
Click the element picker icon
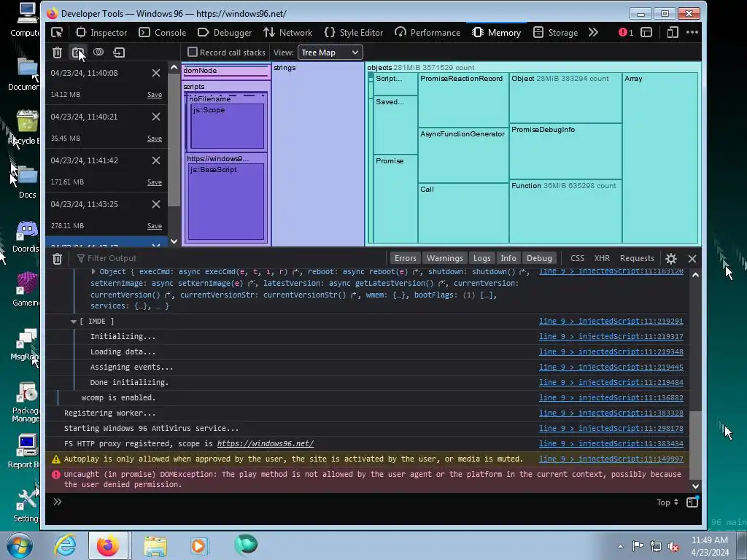click(x=57, y=32)
